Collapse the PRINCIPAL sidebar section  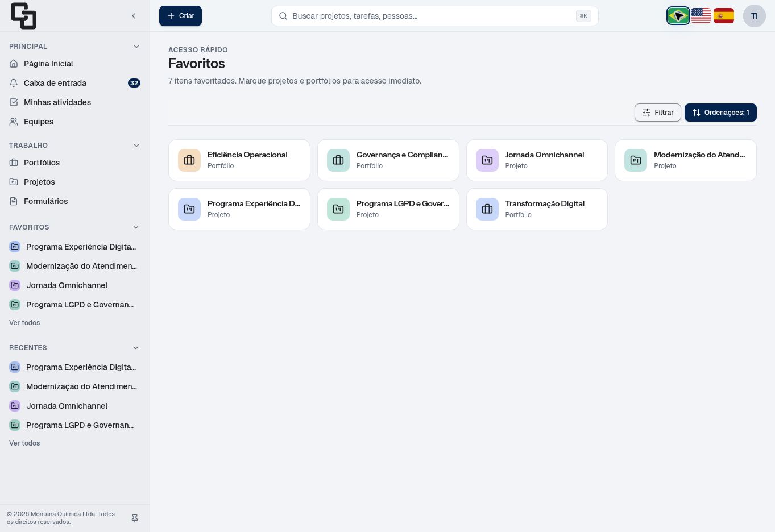[136, 47]
